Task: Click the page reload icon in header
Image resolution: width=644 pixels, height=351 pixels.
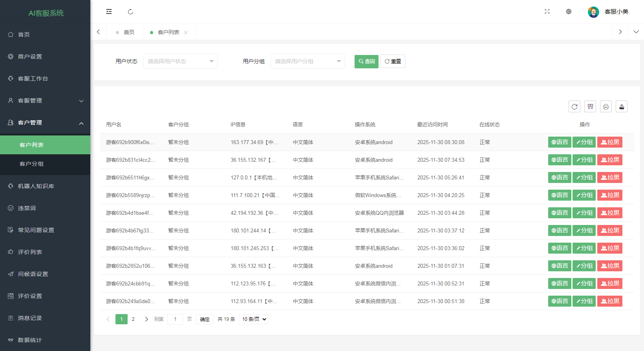Action: pos(130,12)
